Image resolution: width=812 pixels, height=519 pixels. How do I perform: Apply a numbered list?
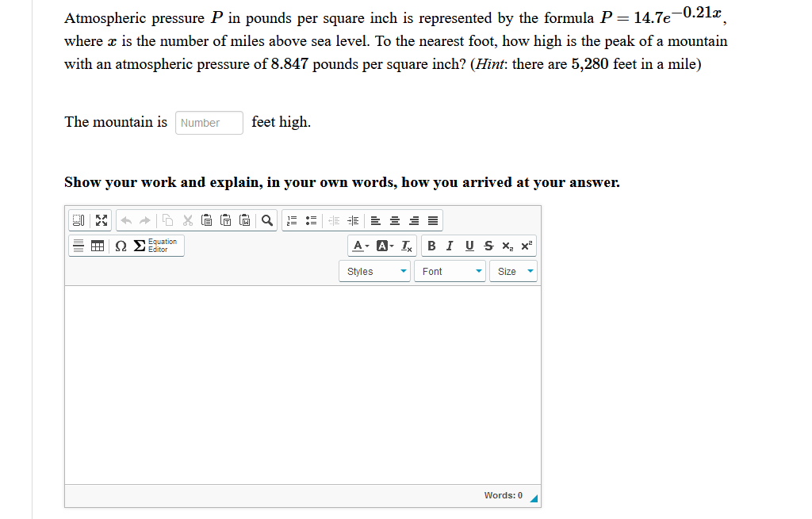pyautogui.click(x=291, y=220)
